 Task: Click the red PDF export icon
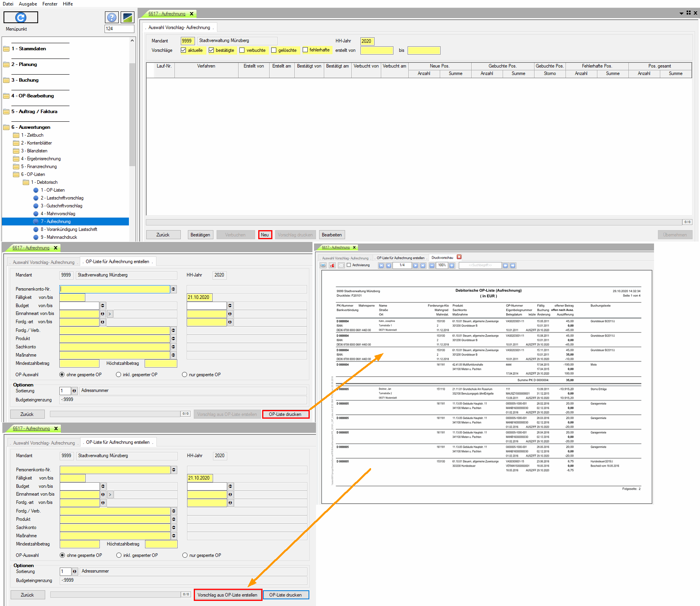(333, 265)
